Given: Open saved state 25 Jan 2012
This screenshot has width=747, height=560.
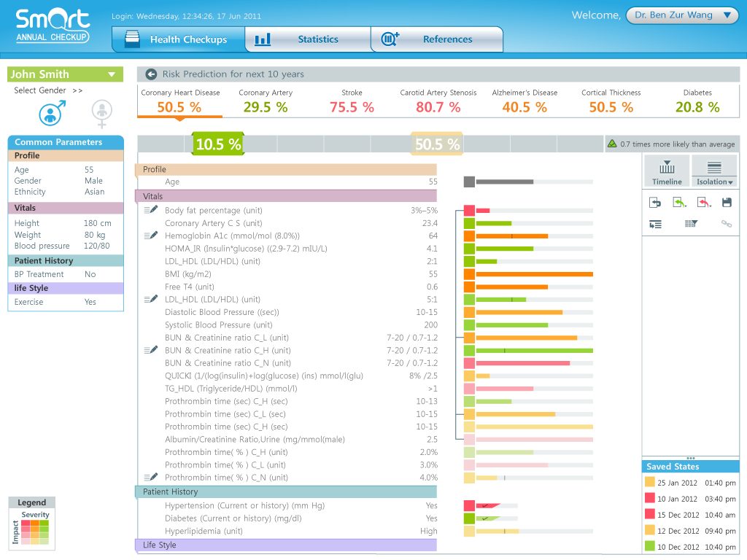Looking at the screenshot, I should point(690,483).
